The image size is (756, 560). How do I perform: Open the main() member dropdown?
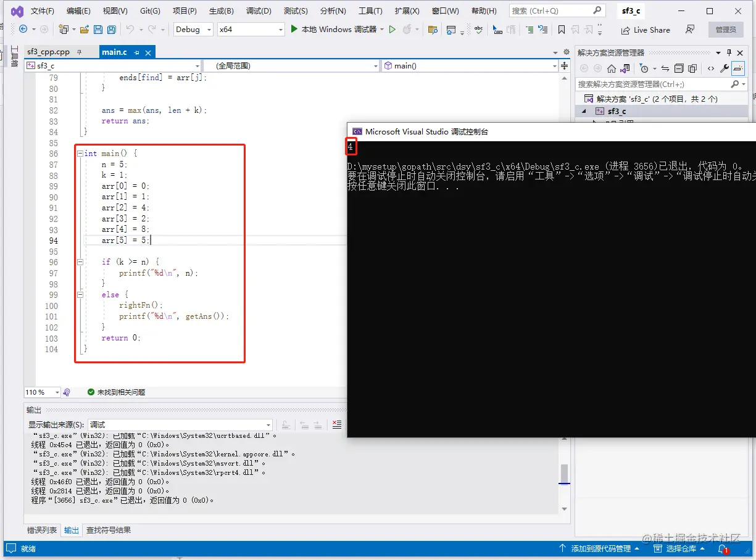coord(470,65)
